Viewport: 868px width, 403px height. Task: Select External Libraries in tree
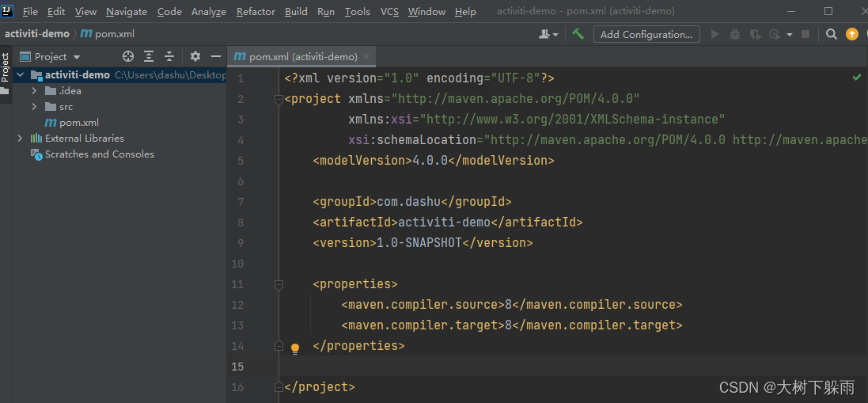click(85, 139)
